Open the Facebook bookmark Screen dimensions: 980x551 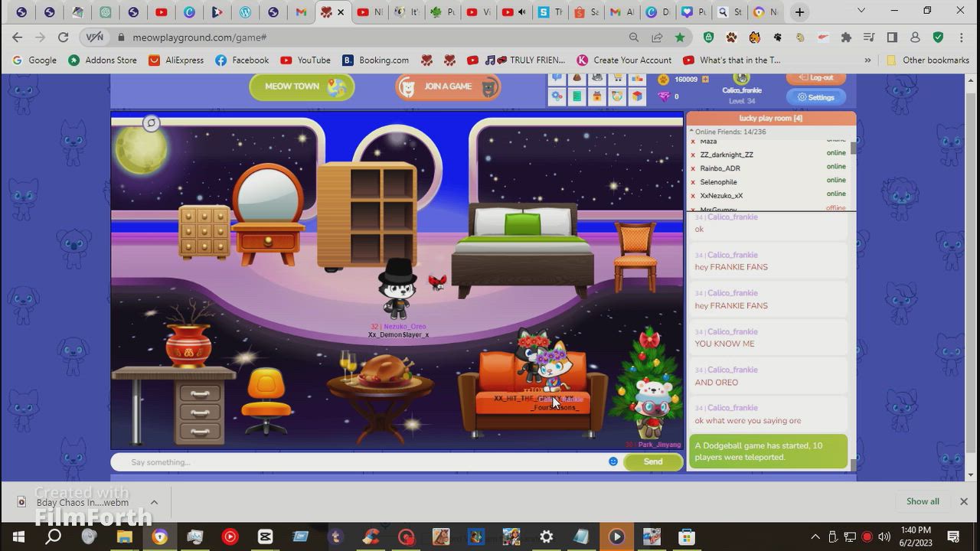242,60
